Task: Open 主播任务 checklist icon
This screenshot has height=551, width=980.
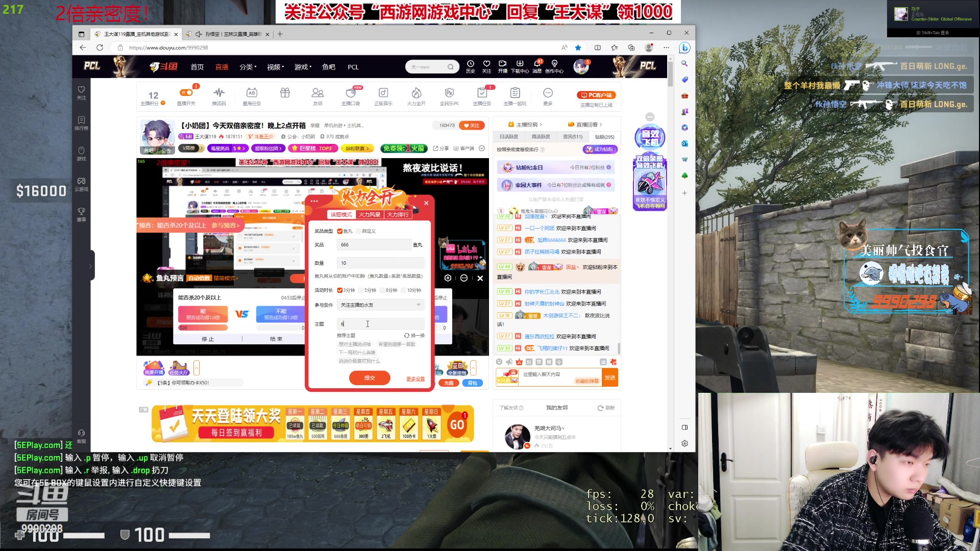Action: (482, 93)
